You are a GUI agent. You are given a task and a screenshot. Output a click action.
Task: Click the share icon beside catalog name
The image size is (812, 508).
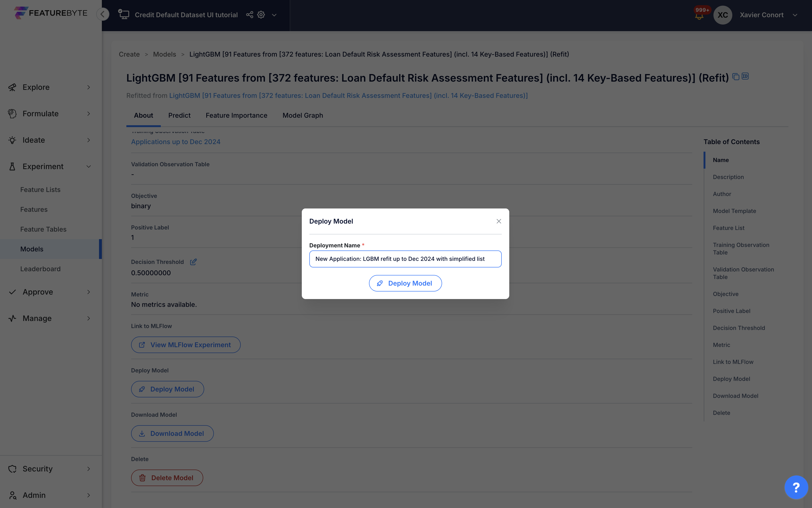(249, 15)
